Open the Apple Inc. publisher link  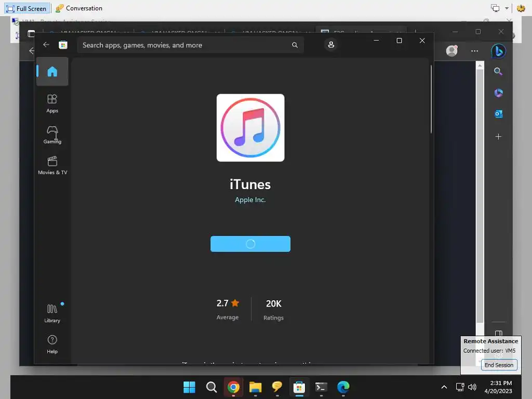tap(250, 200)
